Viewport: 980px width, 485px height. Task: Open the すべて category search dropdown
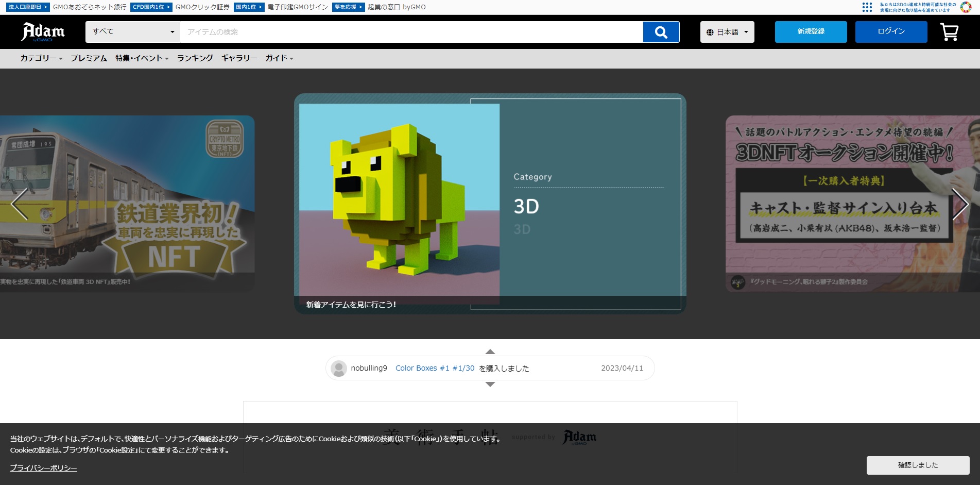133,32
